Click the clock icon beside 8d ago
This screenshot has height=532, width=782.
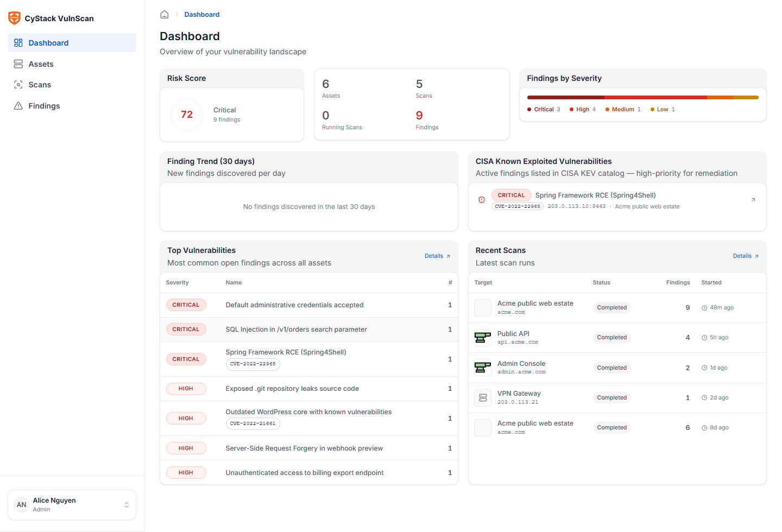point(704,428)
